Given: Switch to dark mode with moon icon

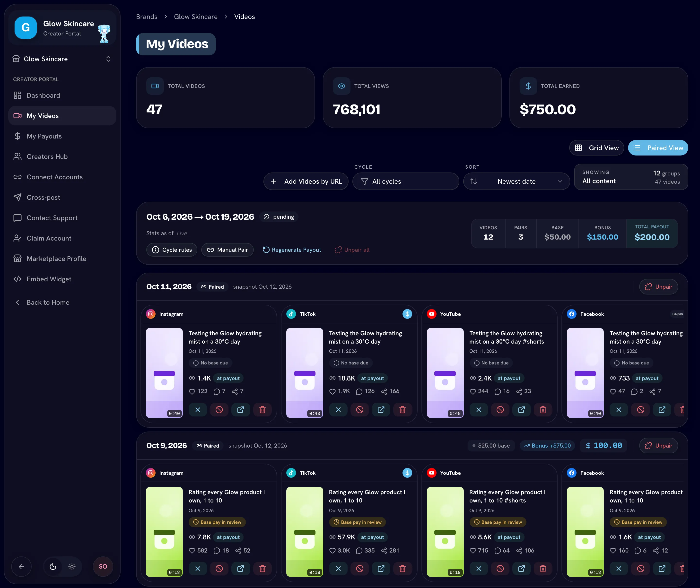Looking at the screenshot, I should [x=53, y=566].
